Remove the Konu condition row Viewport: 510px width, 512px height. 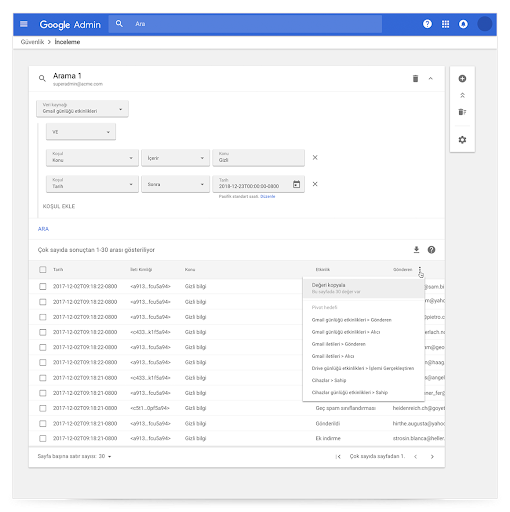315,157
